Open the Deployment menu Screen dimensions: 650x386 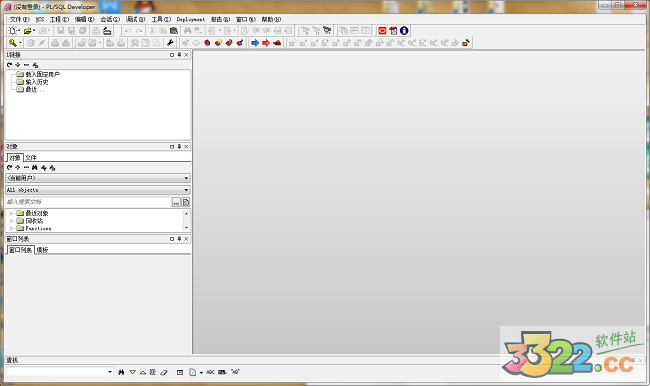191,19
